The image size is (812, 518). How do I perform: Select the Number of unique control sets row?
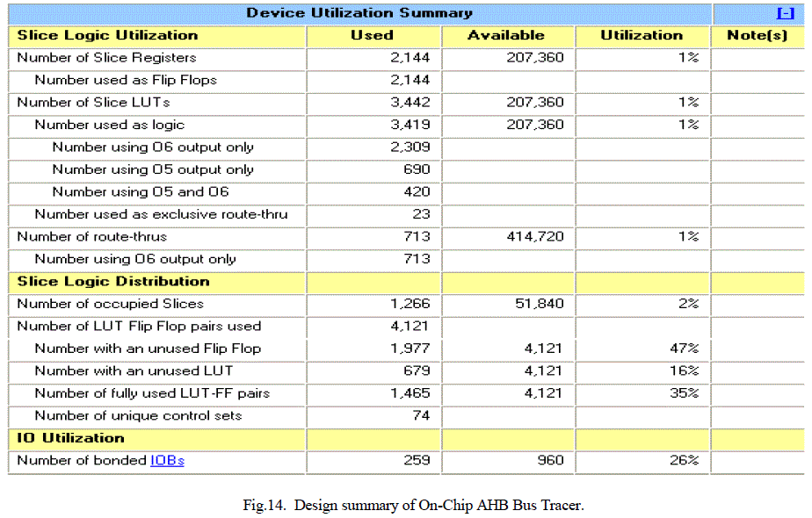click(138, 415)
